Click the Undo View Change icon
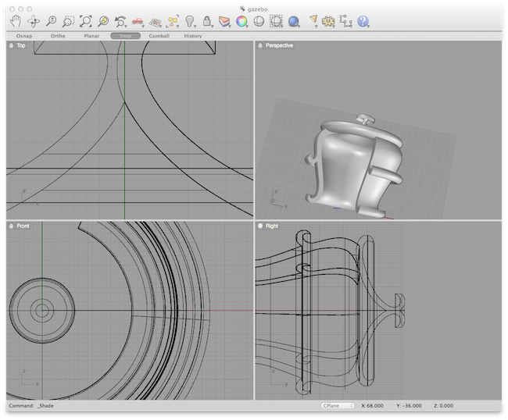Screen dimensions: 508x420 point(120,21)
